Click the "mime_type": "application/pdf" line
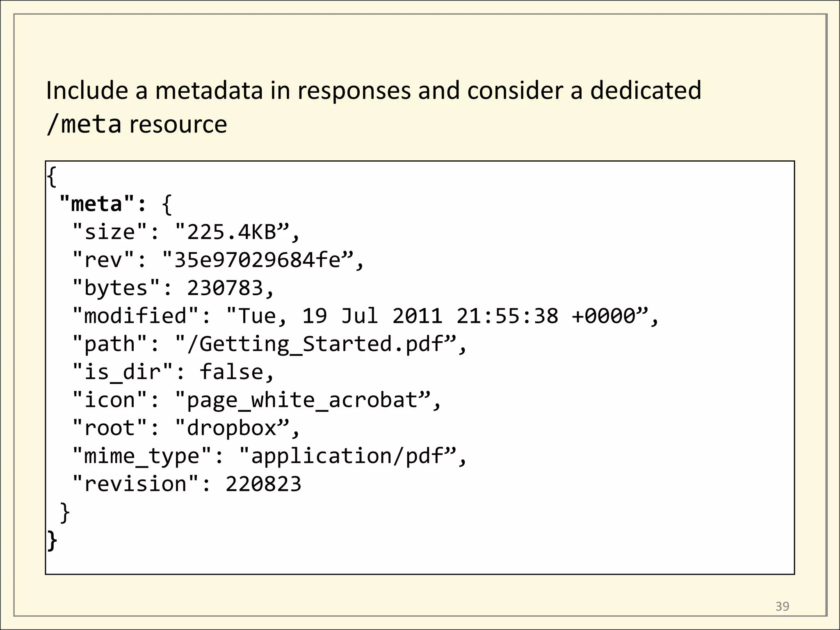Screen dimensions: 840x630 click(269, 456)
